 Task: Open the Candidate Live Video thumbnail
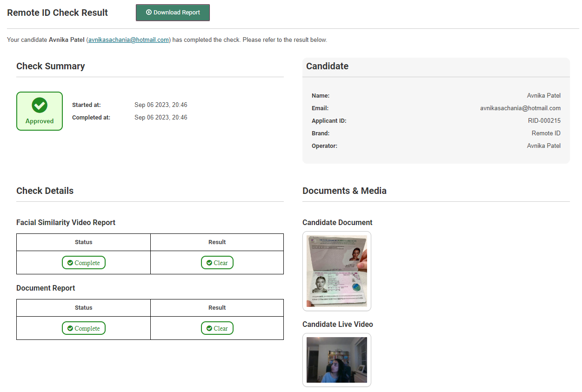click(337, 360)
